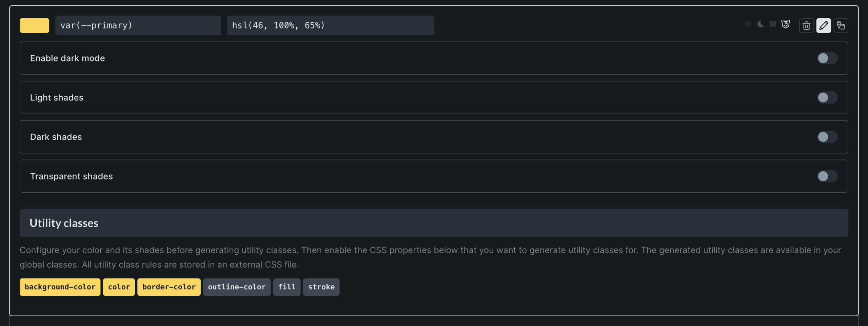Toggle the pencil edit button
The width and height of the screenshot is (868, 326).
coord(824,26)
